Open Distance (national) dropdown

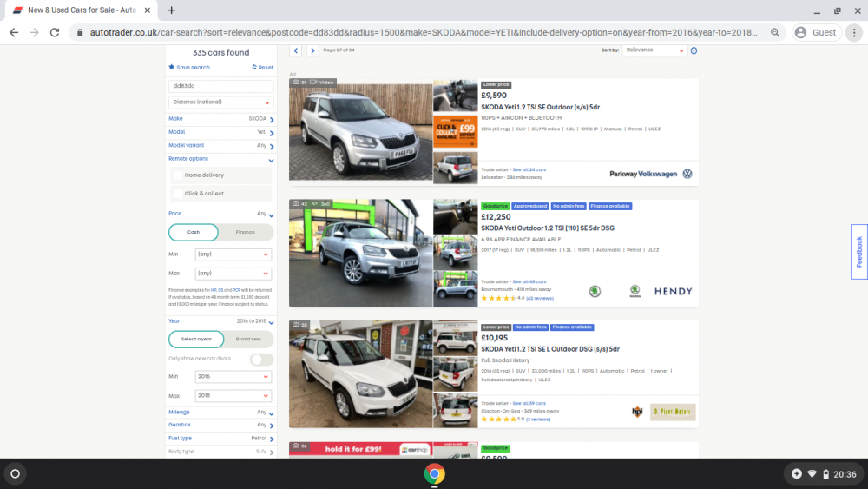tap(220, 102)
